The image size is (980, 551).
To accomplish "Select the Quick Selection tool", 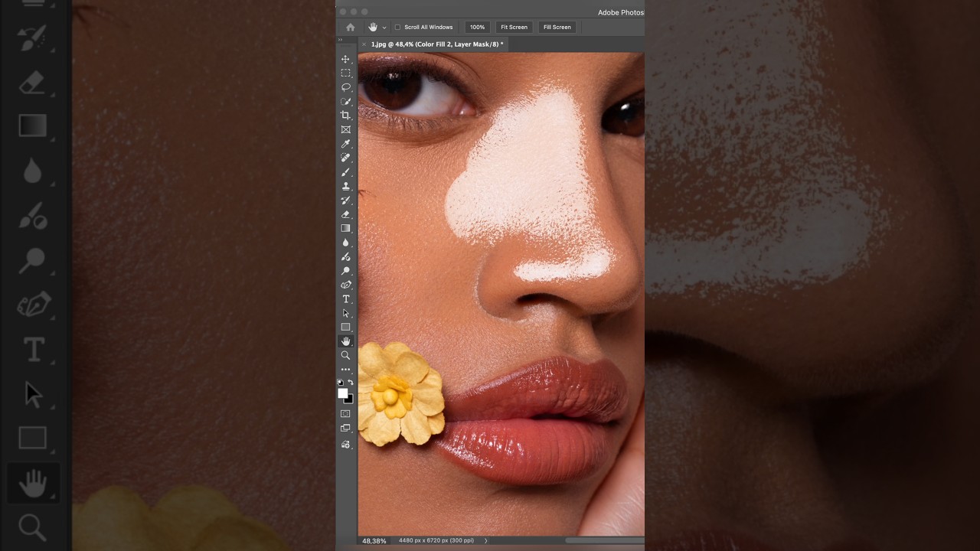I will click(x=345, y=101).
